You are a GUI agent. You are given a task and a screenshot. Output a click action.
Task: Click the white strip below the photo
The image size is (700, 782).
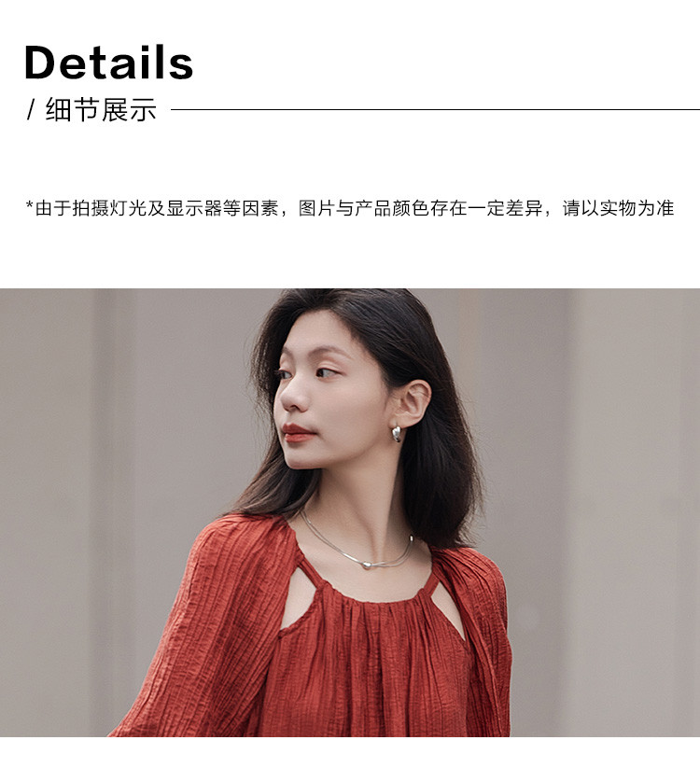click(350, 759)
